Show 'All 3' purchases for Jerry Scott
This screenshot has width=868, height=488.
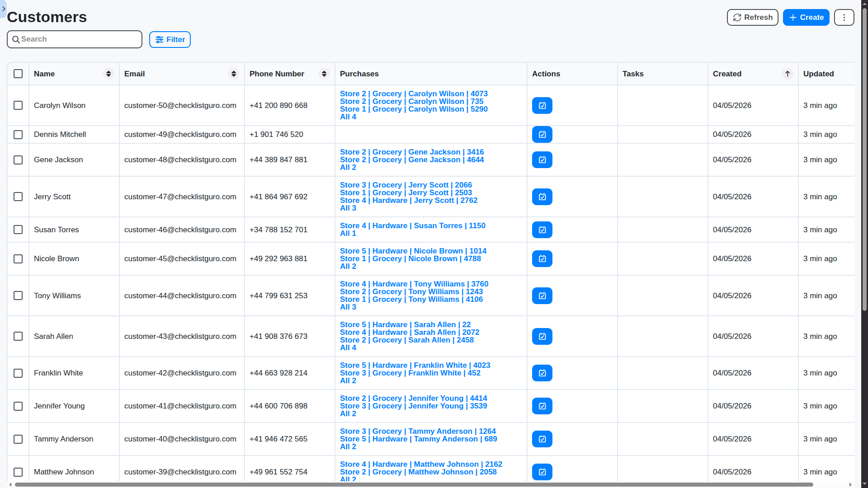tap(348, 208)
